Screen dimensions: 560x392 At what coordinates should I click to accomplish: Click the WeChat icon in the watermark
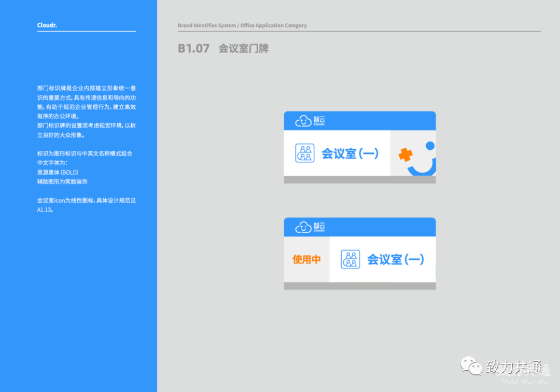pos(471,367)
